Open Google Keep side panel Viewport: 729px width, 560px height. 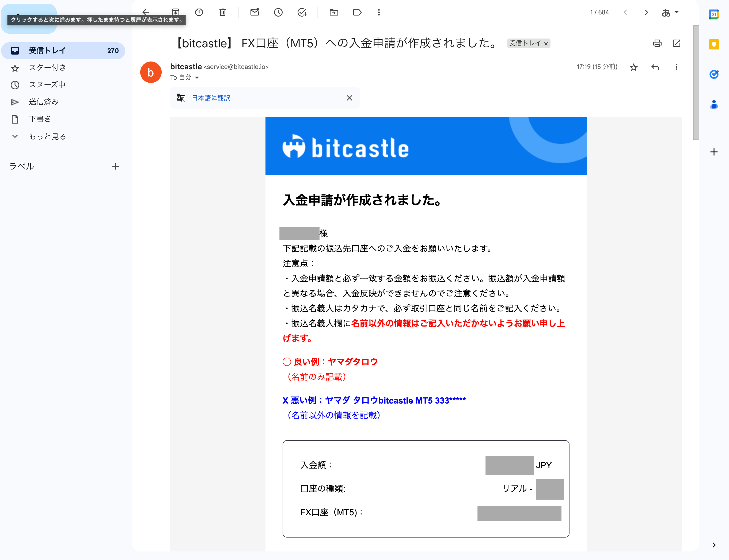pos(714,44)
